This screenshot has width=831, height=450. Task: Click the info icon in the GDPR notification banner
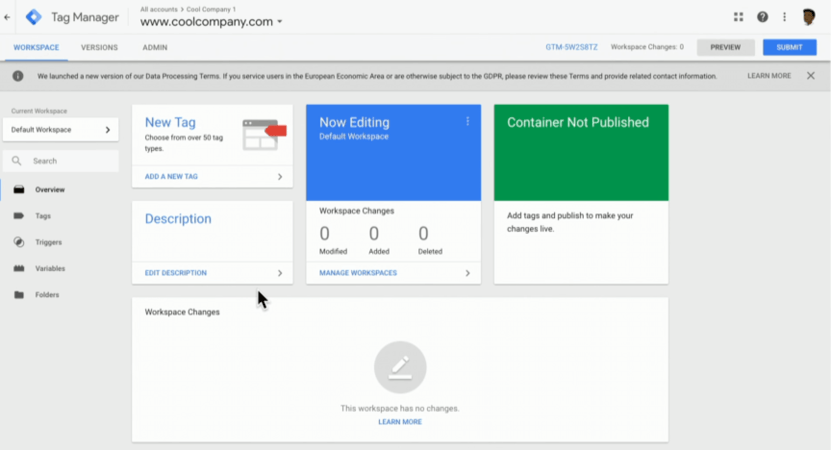18,76
